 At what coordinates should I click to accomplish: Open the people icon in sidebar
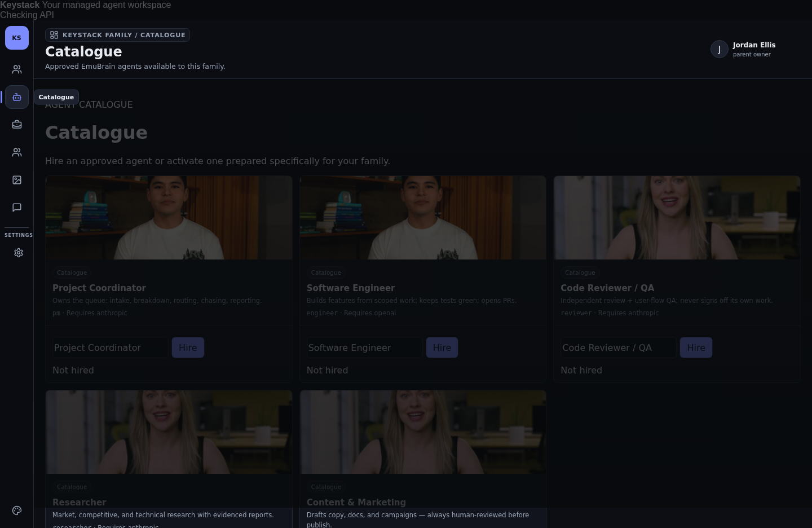(17, 69)
